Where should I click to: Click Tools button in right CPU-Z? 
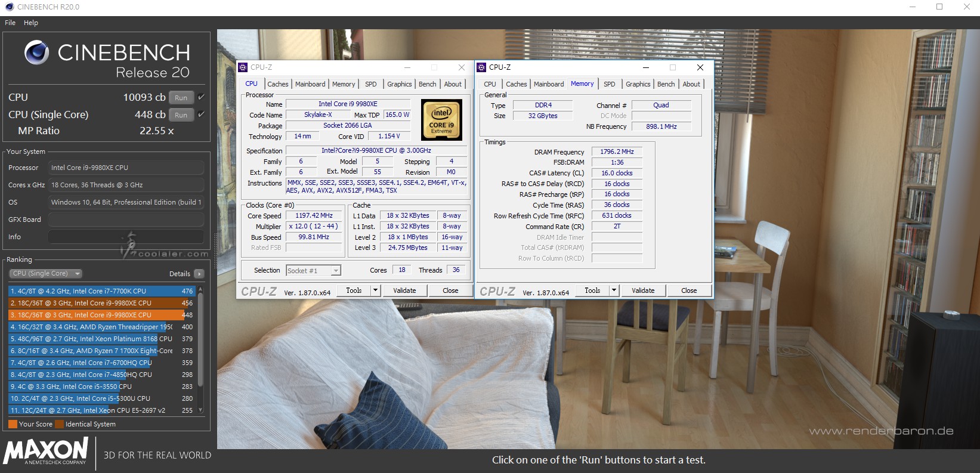tap(592, 290)
